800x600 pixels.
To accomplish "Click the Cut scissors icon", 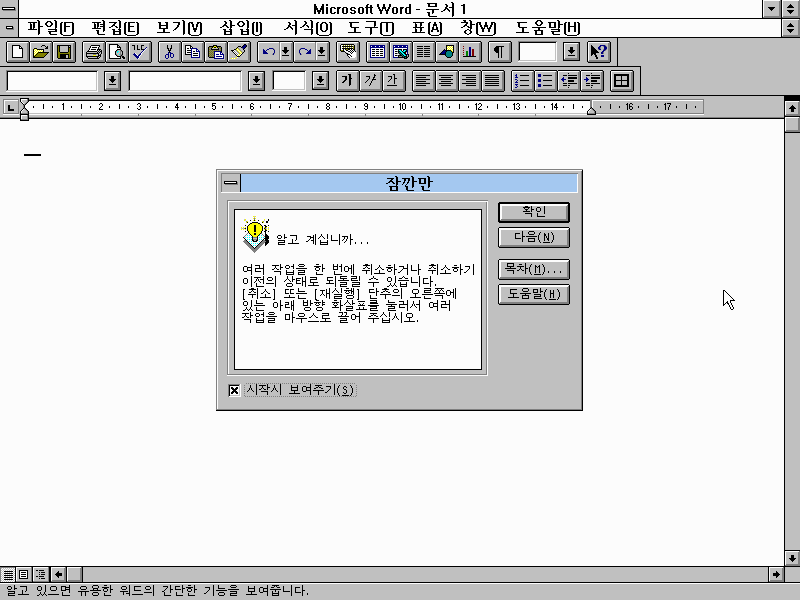I will (169, 52).
